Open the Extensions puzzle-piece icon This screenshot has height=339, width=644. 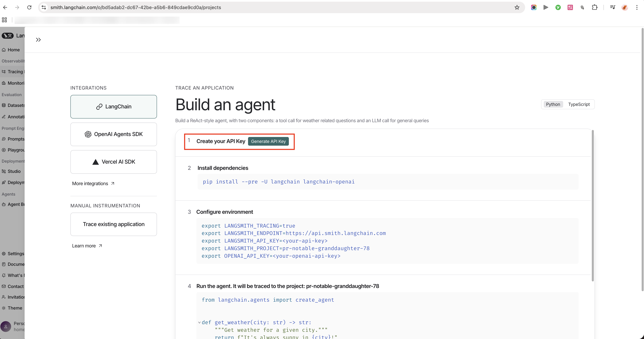click(595, 8)
